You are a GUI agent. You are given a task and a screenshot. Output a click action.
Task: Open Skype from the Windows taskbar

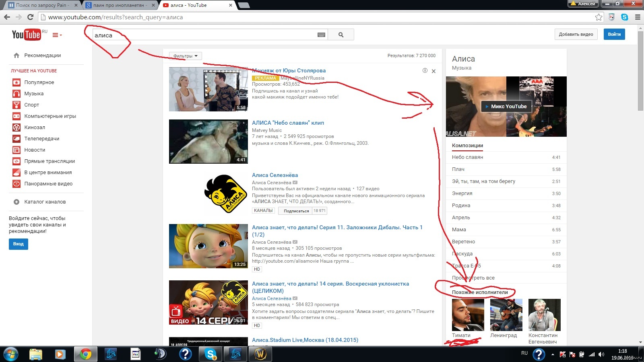(210, 354)
